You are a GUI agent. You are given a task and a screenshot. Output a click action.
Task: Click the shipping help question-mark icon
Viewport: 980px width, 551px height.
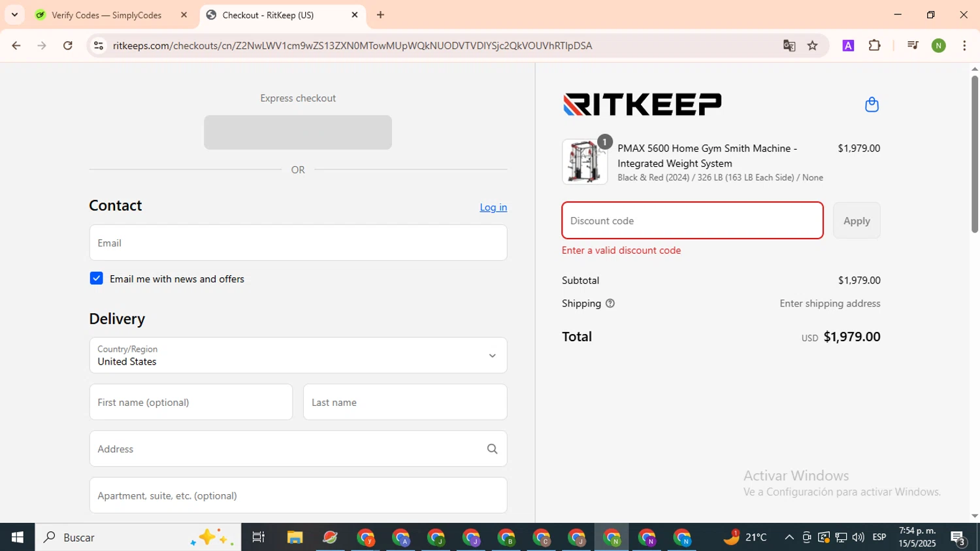[x=610, y=303]
